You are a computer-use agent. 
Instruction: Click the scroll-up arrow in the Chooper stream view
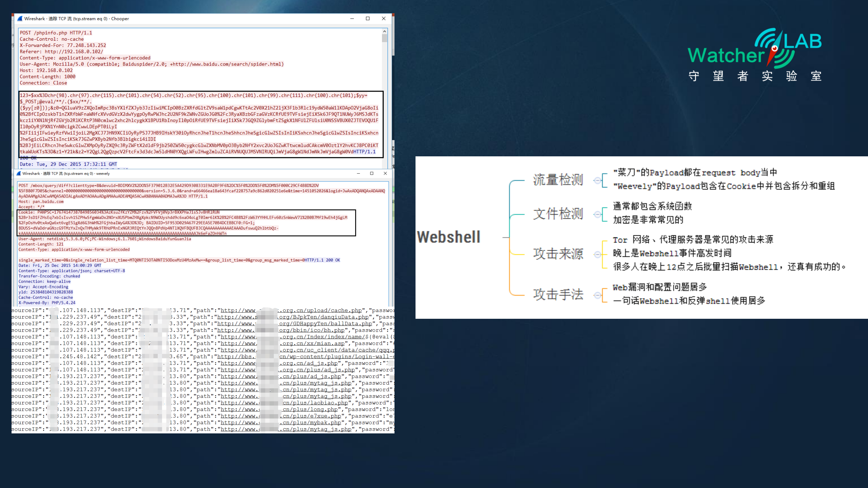[x=384, y=31]
